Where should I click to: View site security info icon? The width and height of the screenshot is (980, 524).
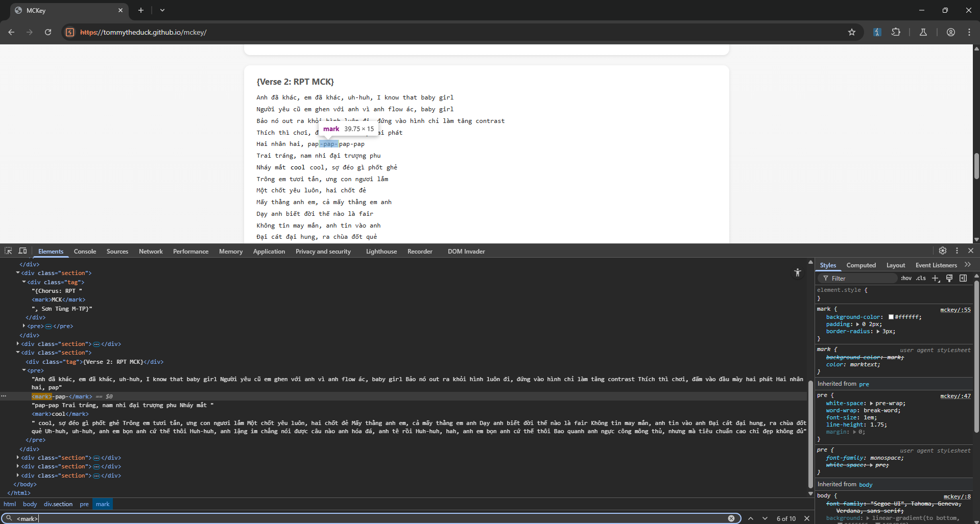pos(70,32)
